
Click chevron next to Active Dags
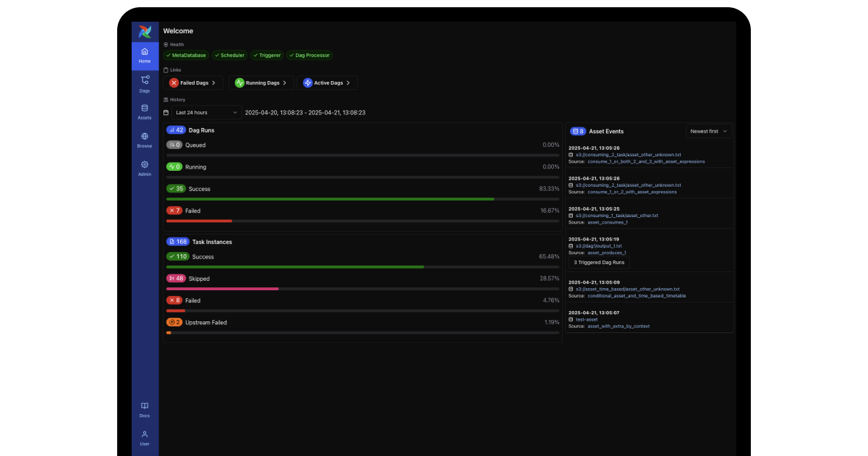pyautogui.click(x=348, y=83)
